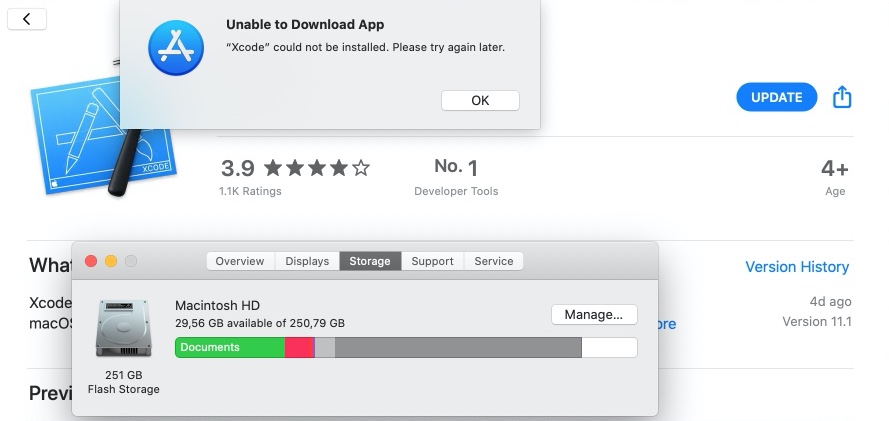
Task: Click the Macintosh HD label
Action: (217, 305)
